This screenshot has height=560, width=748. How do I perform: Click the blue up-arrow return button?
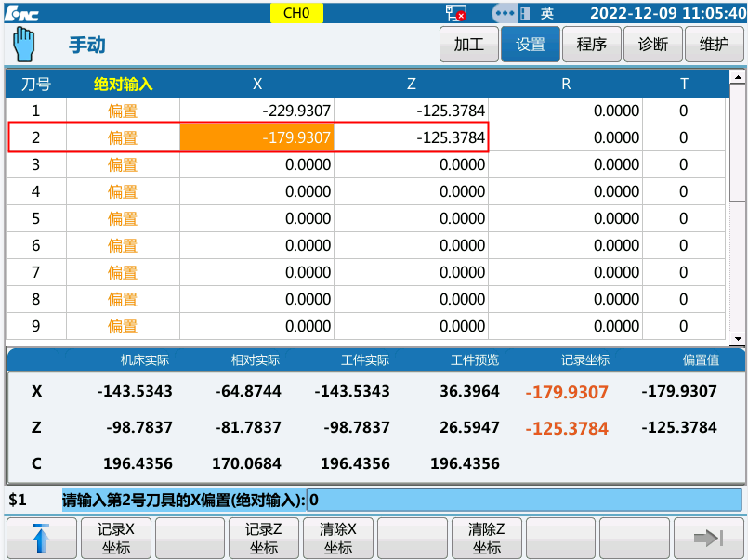(x=42, y=538)
